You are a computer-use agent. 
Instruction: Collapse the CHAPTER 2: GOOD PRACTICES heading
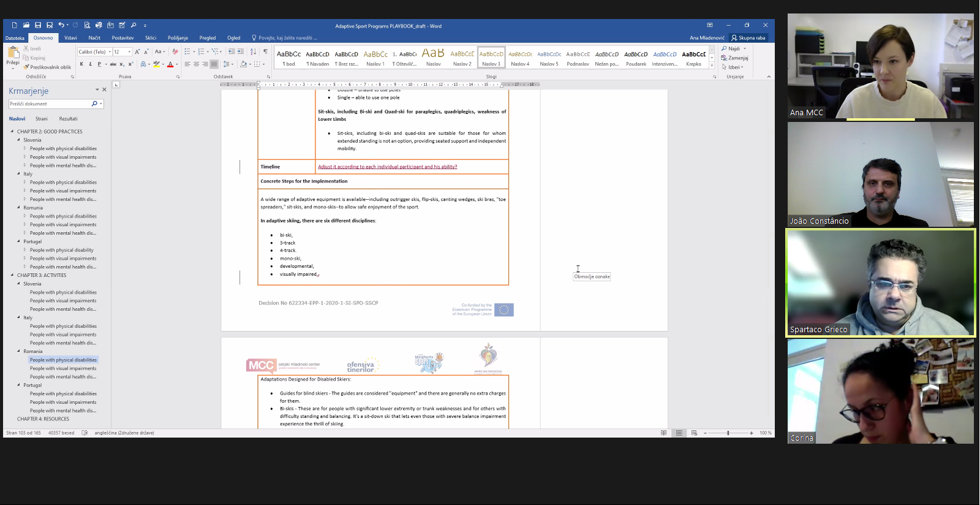pyautogui.click(x=12, y=131)
